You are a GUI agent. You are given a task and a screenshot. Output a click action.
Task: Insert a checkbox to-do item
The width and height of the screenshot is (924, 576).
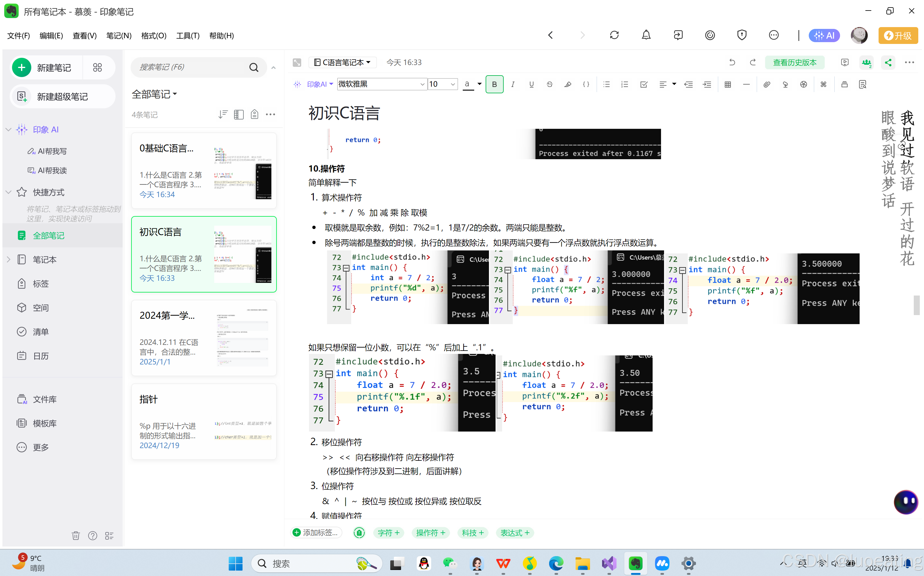644,84
